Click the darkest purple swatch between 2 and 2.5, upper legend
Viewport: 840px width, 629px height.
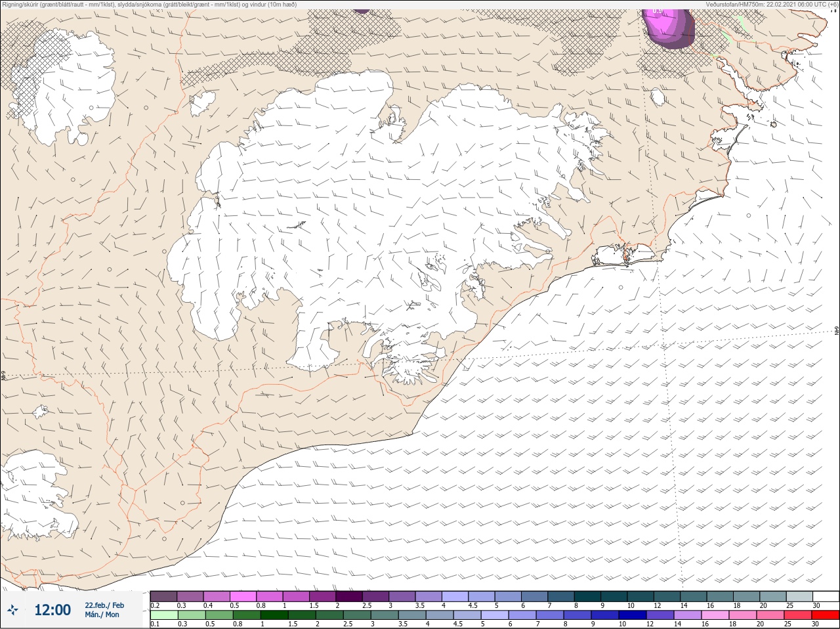pyautogui.click(x=349, y=596)
